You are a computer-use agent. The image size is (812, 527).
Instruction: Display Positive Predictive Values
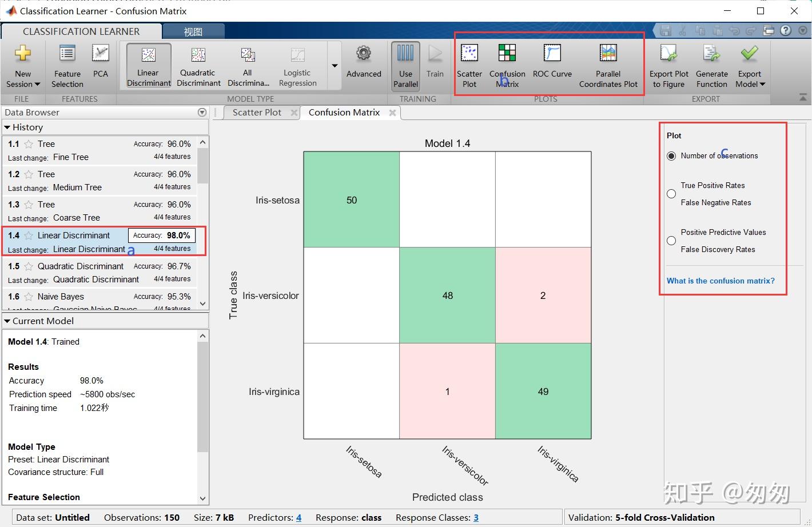[x=671, y=241]
